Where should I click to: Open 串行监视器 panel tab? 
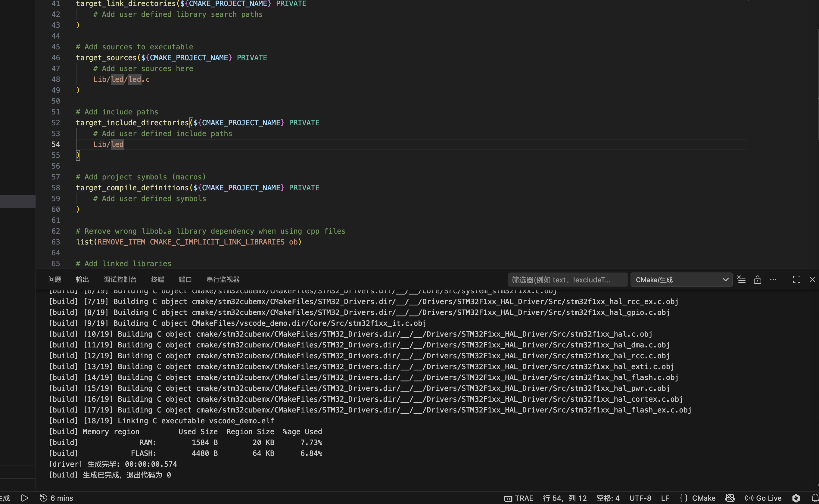click(x=223, y=279)
